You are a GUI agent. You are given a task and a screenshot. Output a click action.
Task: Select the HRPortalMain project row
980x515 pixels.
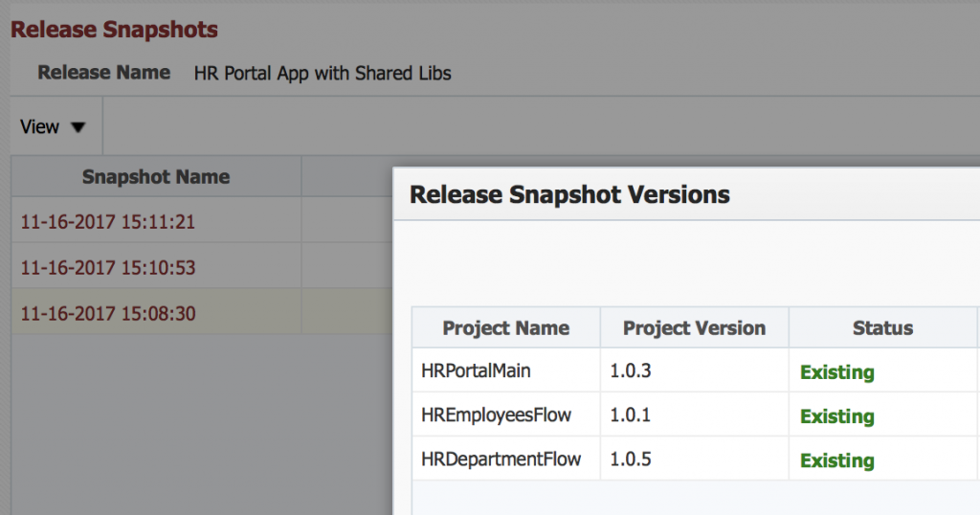pyautogui.click(x=696, y=370)
